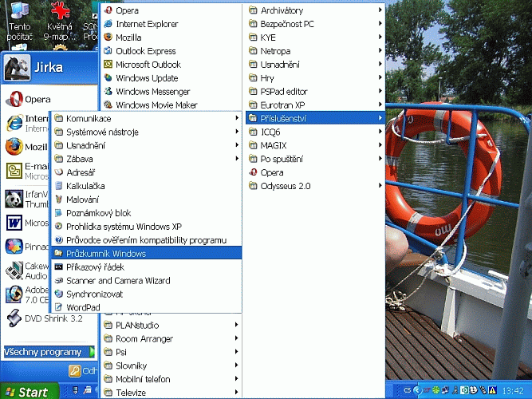This screenshot has width=532, height=399.
Task: Open Květná 9-map desktop shortcut
Action: [x=60, y=21]
